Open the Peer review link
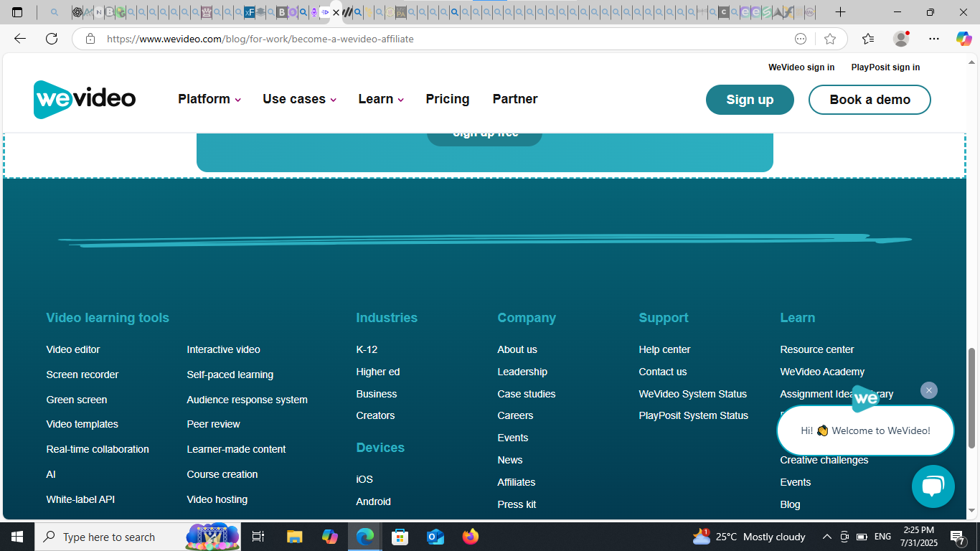 pyautogui.click(x=213, y=424)
